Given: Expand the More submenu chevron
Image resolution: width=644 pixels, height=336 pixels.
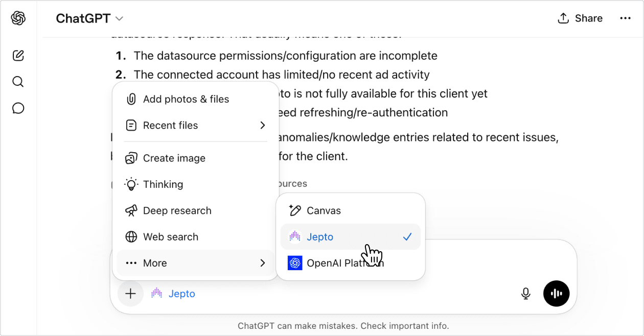Looking at the screenshot, I should (263, 263).
